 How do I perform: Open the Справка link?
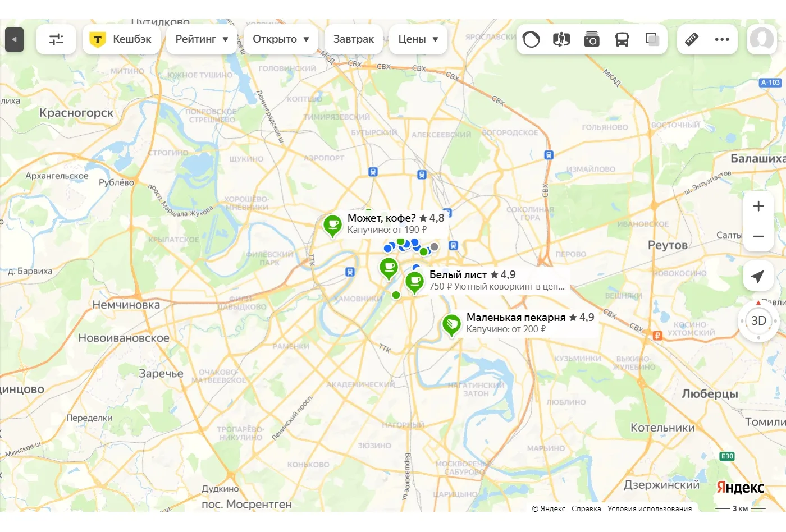(586, 508)
